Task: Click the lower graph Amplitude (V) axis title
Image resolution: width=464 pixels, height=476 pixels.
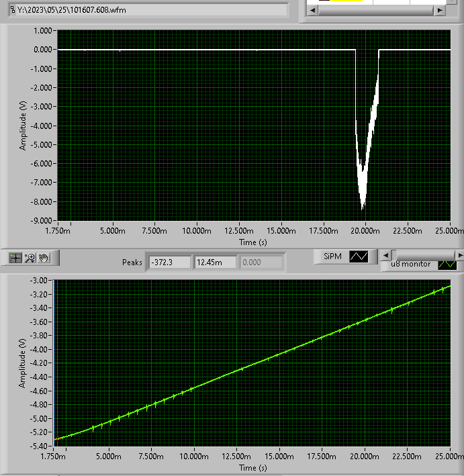Action: tap(22, 363)
